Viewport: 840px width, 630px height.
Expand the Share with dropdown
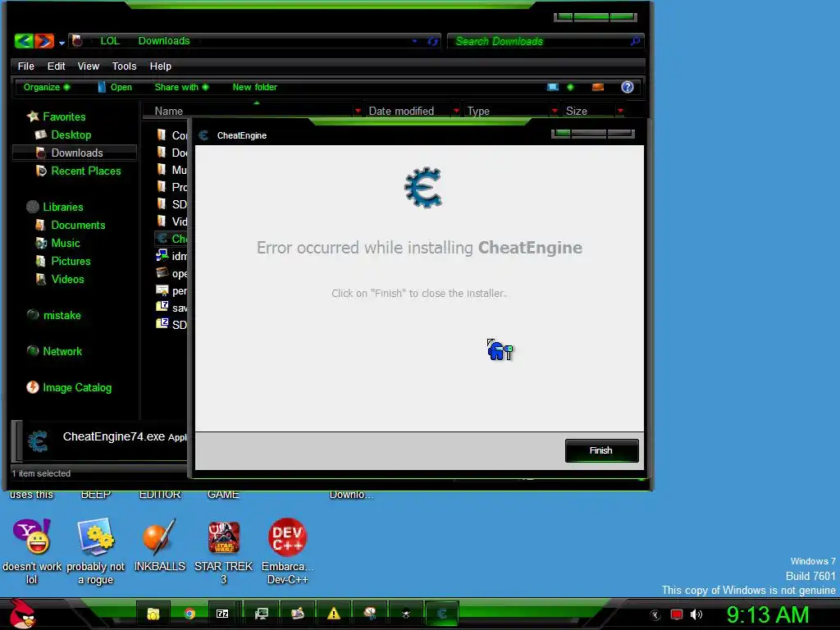(x=181, y=87)
